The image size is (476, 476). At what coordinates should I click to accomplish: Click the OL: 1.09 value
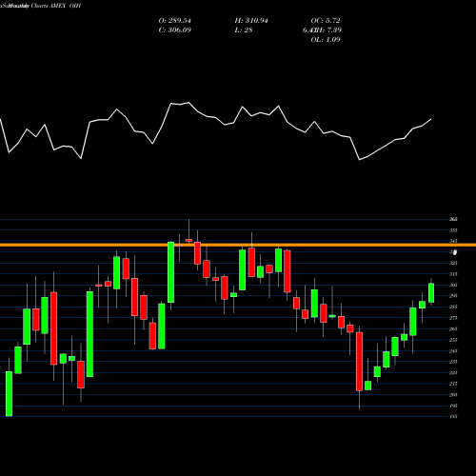coord(326,40)
